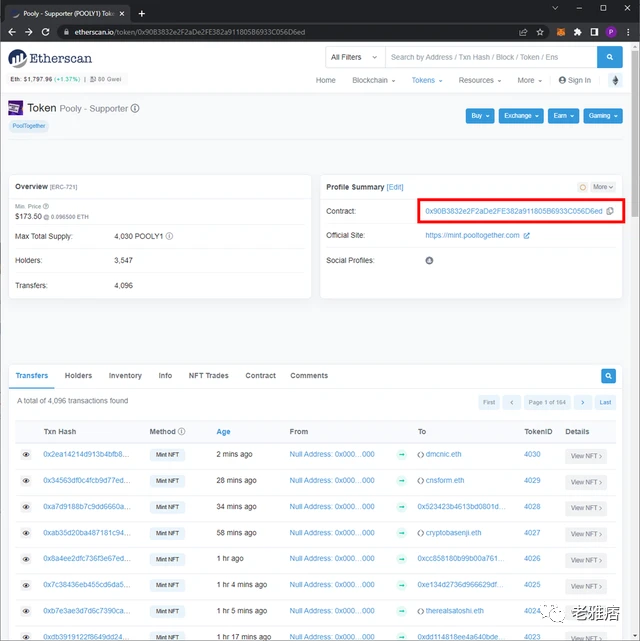Open the dmcnic.eth recipient address
Screen dimensions: 640x641
(443, 454)
